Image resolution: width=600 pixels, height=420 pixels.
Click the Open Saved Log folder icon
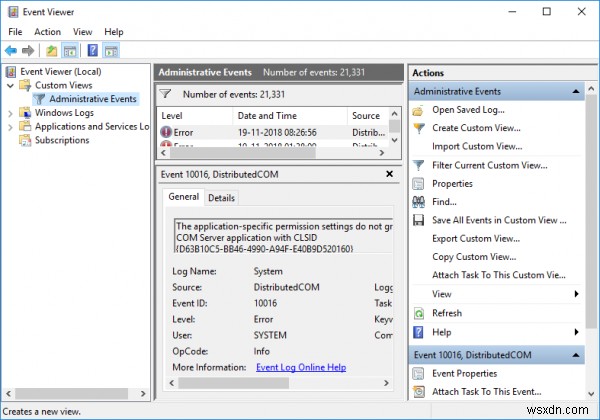[418, 111]
